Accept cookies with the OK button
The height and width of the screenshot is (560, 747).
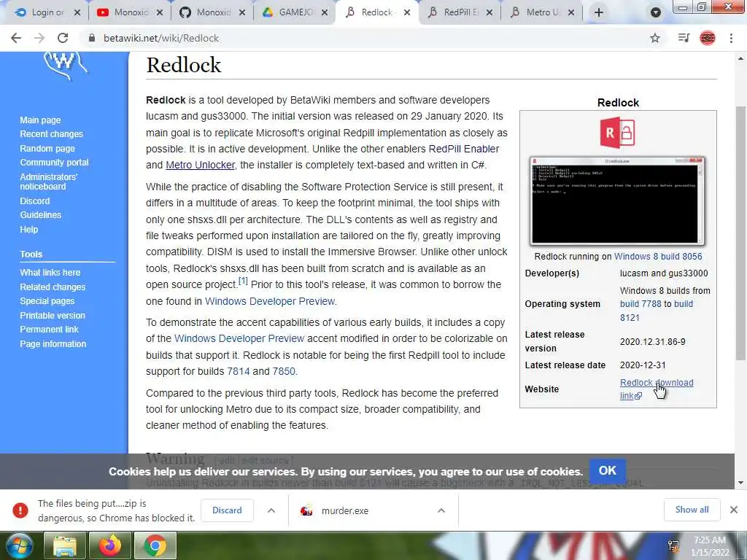(x=608, y=470)
